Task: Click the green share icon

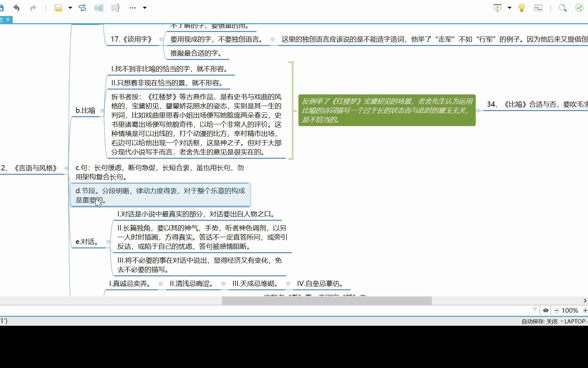Action: pyautogui.click(x=579, y=7)
